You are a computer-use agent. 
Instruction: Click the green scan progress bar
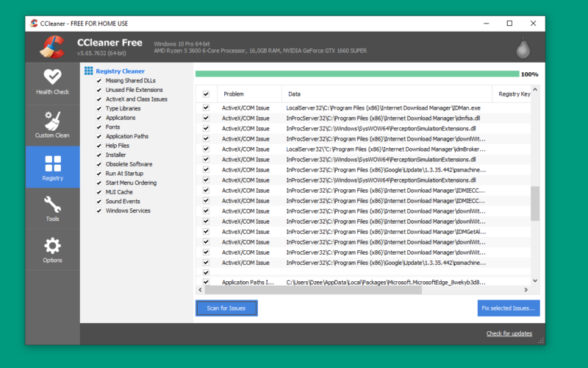pos(357,74)
